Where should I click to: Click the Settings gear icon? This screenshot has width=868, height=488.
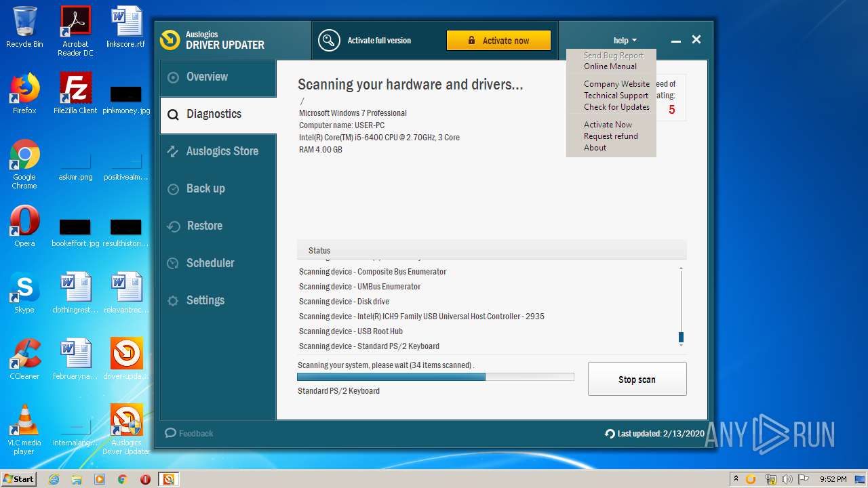[174, 301]
